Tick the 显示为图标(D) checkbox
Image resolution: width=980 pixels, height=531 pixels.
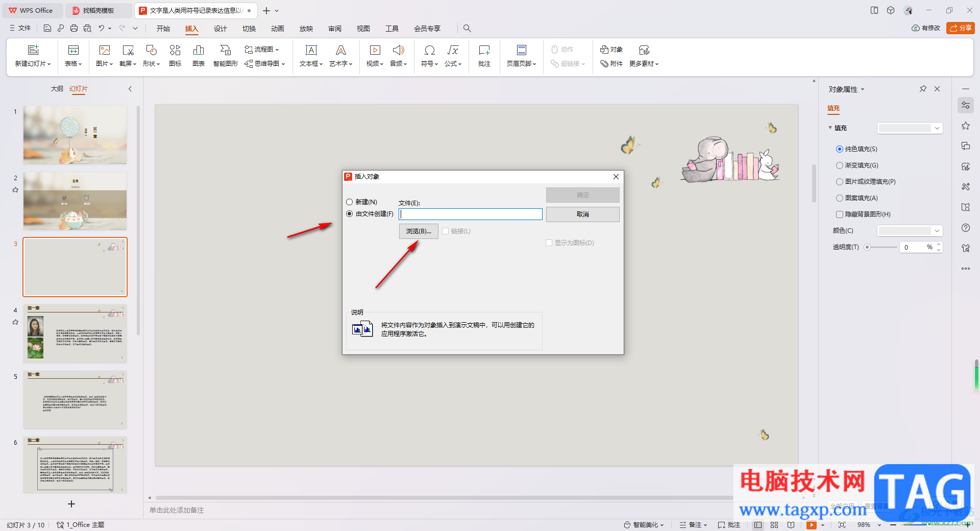[549, 243]
